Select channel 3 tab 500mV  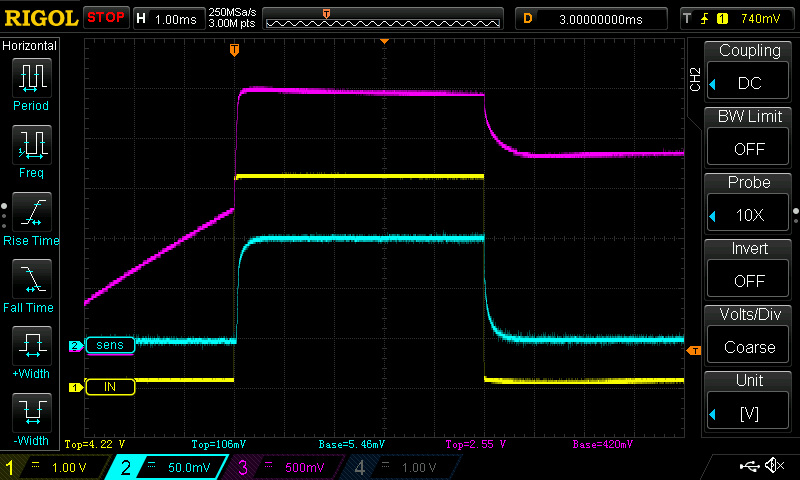point(283,467)
